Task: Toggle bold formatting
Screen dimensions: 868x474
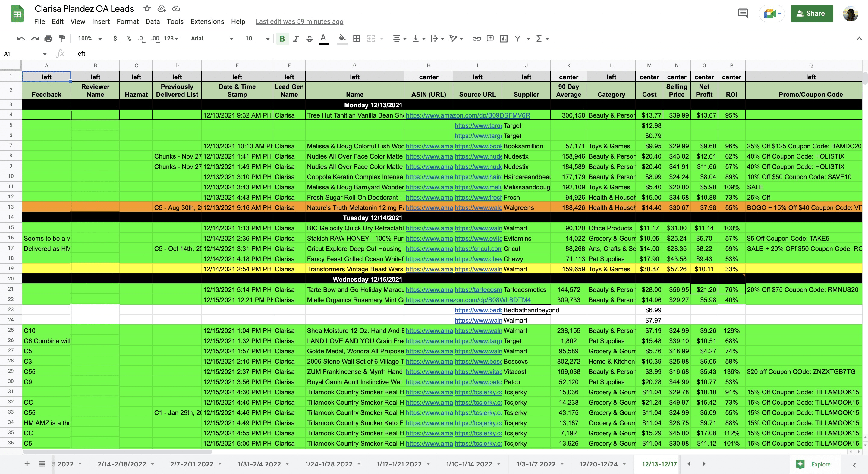Action: tap(282, 39)
